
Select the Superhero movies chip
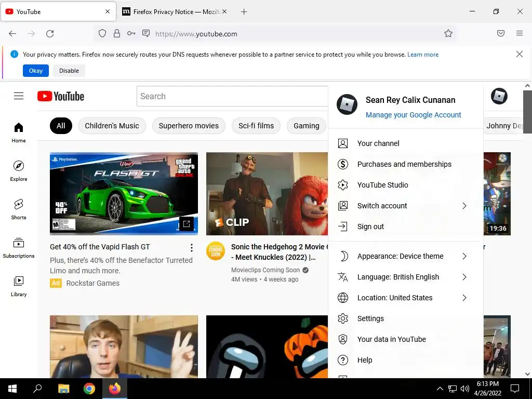(x=189, y=126)
